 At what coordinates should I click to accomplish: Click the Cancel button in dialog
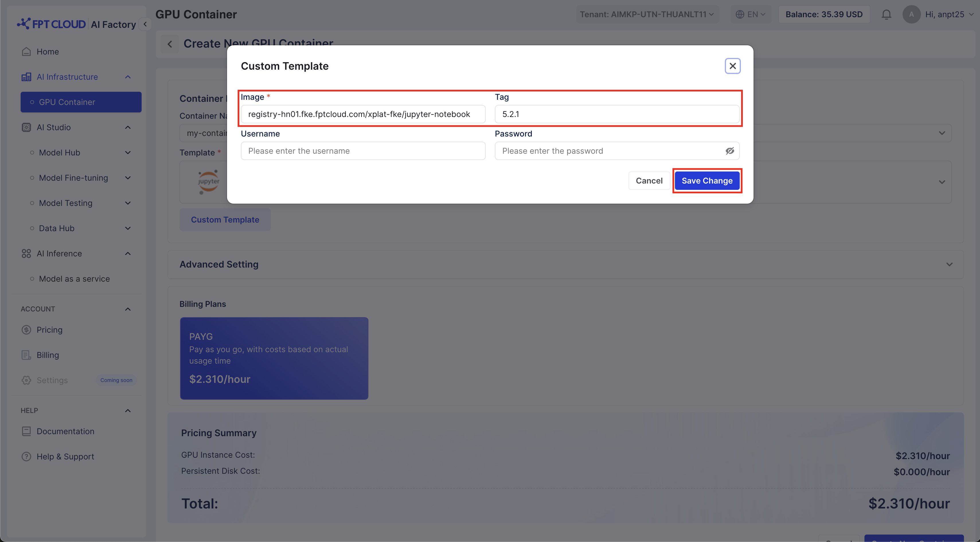[649, 181]
